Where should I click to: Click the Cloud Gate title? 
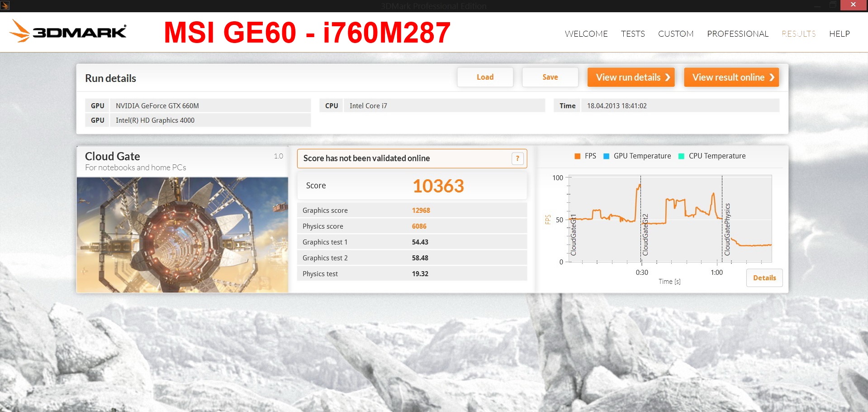[x=113, y=157]
